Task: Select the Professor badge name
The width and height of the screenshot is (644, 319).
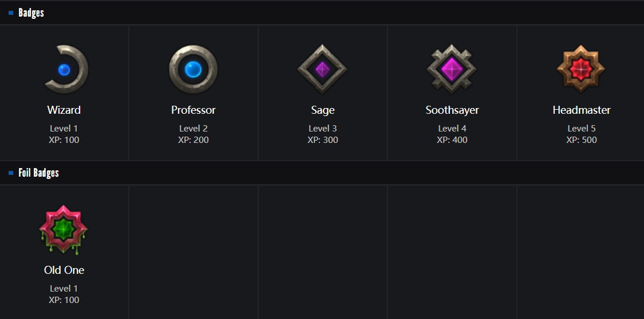Action: 193,110
